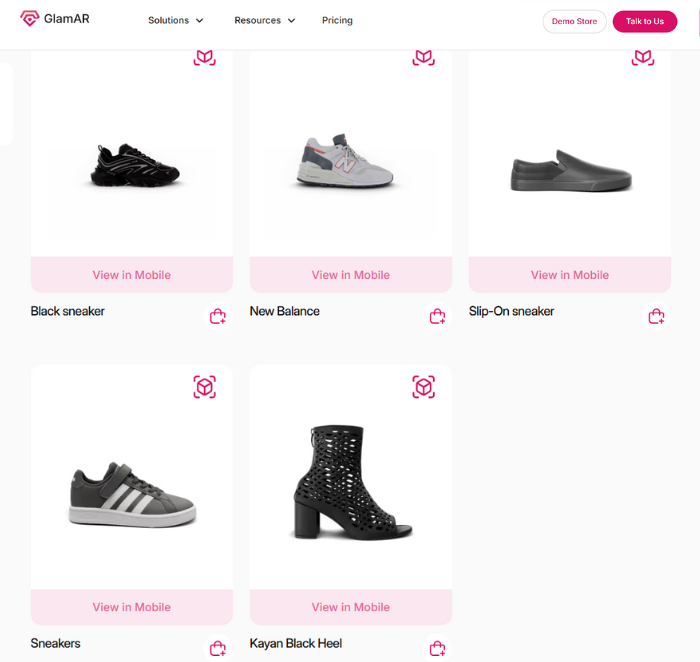Click the GlamAR logo icon

point(30,19)
